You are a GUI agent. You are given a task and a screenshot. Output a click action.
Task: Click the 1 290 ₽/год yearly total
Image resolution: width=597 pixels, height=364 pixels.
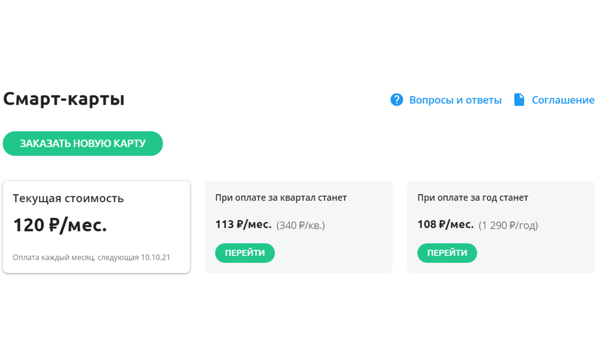pyautogui.click(x=508, y=225)
